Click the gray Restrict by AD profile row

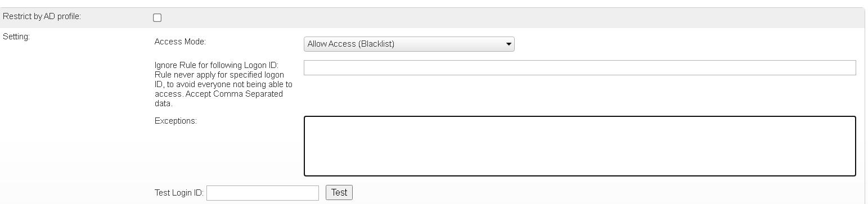[432, 17]
